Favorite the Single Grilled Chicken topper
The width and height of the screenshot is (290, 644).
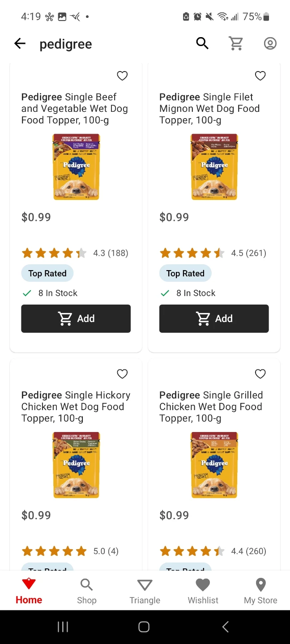point(260,373)
